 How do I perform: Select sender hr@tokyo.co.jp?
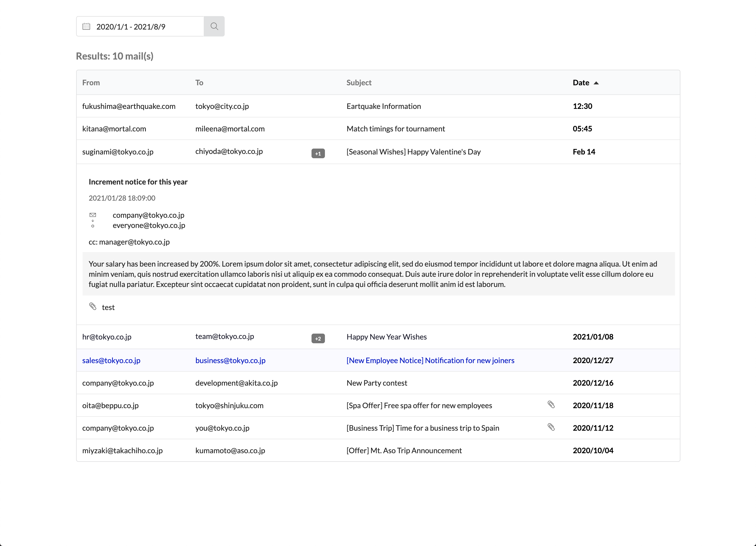tap(107, 337)
